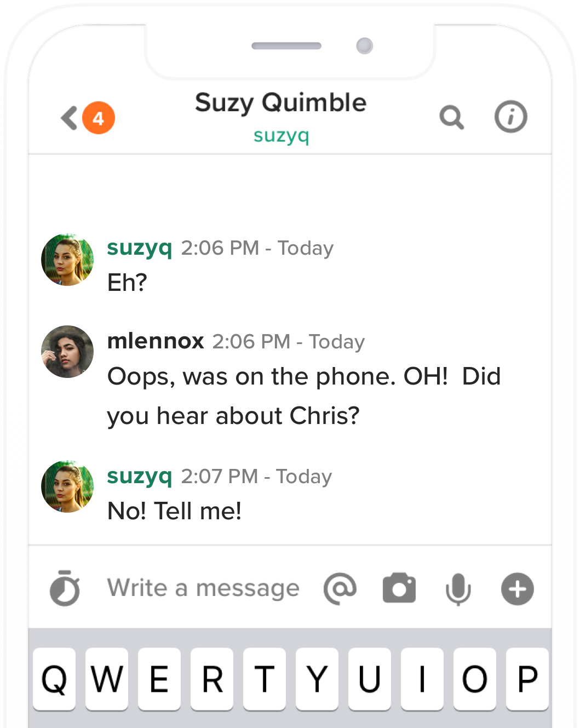Open suzyq's username link in the header
Screen dimensions: 580x728
coord(281,136)
